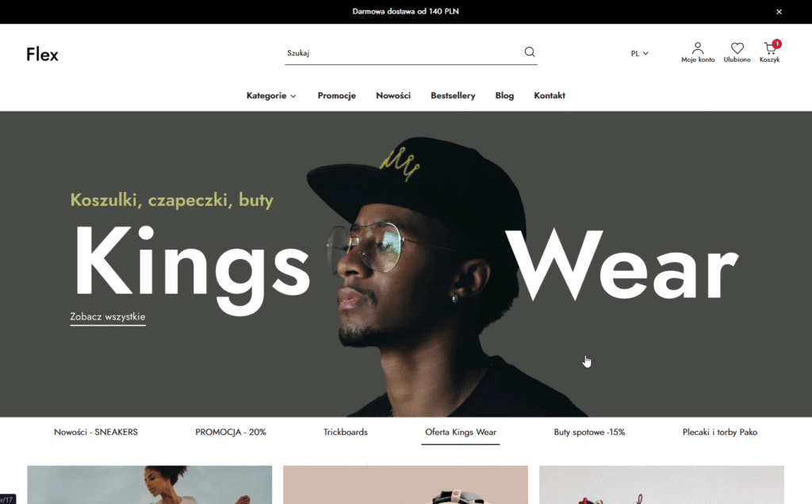Viewport: 812px width, 504px height.
Task: Expand the PL language dropdown
Action: tap(640, 53)
